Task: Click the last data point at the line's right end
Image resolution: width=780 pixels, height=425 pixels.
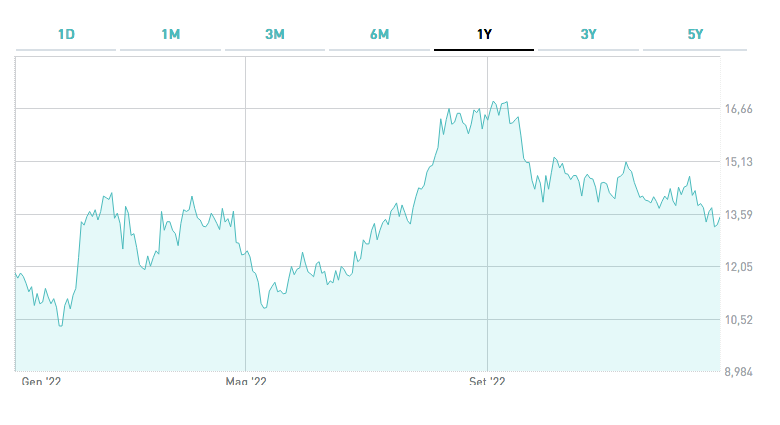Action: tap(719, 219)
